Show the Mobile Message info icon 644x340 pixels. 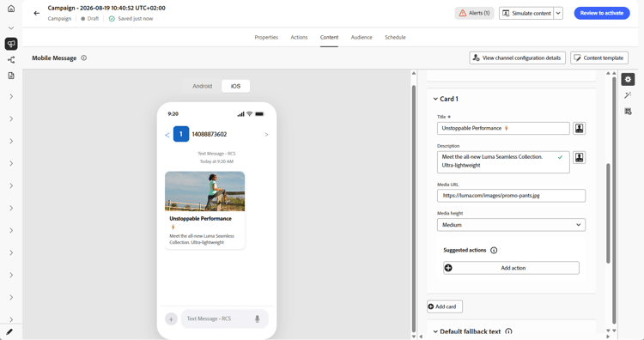point(84,58)
